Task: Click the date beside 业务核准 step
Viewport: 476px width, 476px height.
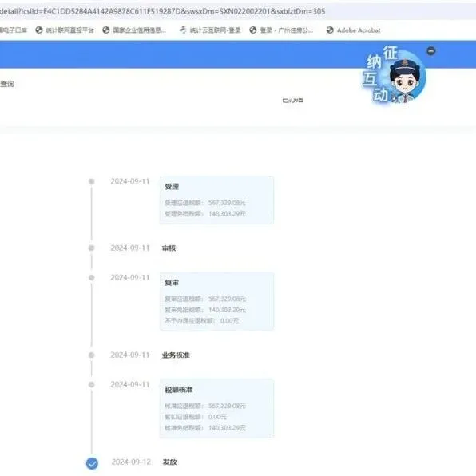Action: (x=130, y=355)
